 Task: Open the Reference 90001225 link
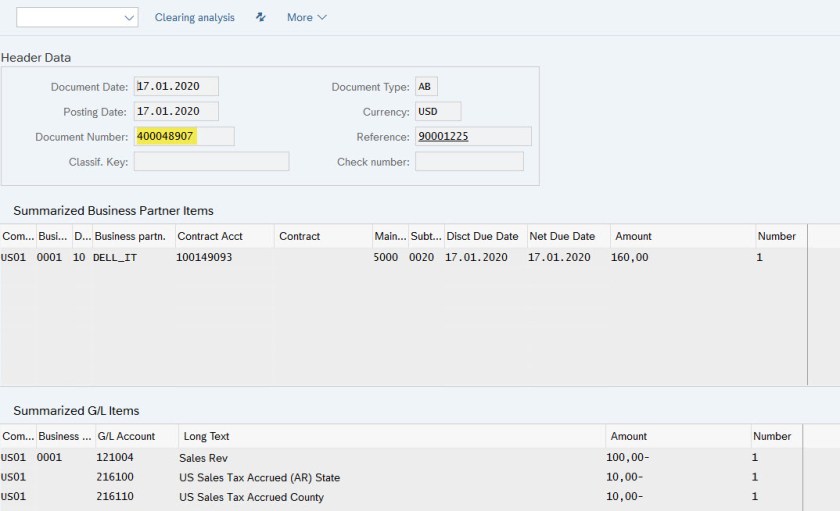pyautogui.click(x=443, y=137)
